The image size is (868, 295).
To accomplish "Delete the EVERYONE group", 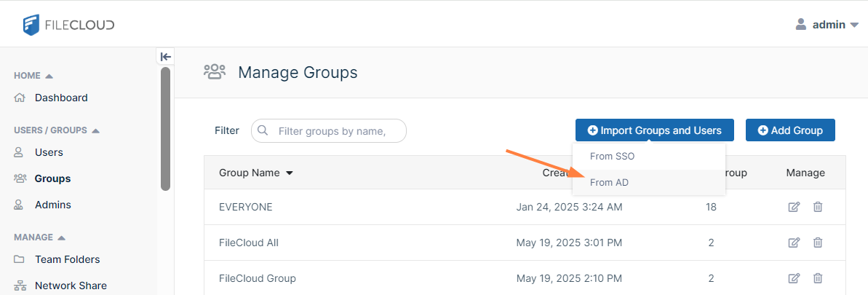I will coord(818,207).
